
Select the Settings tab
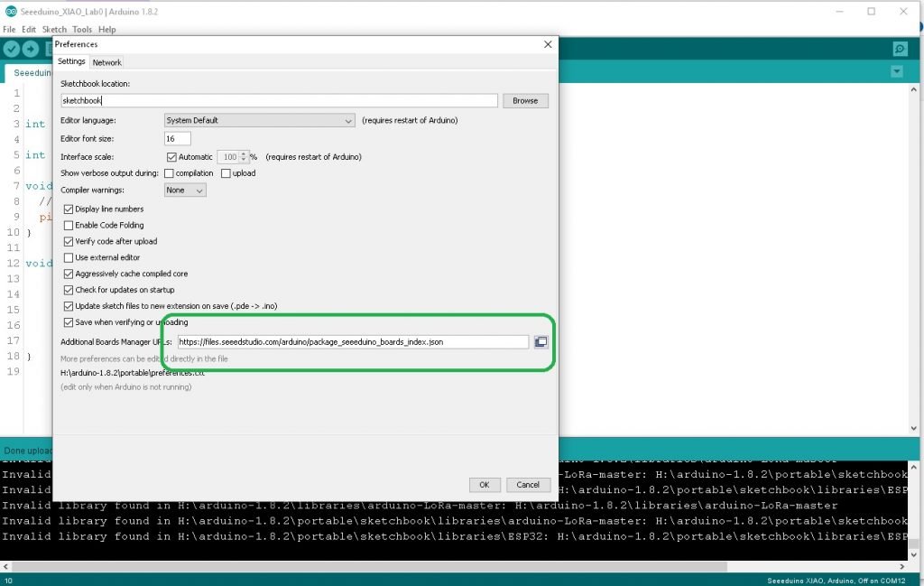tap(71, 61)
